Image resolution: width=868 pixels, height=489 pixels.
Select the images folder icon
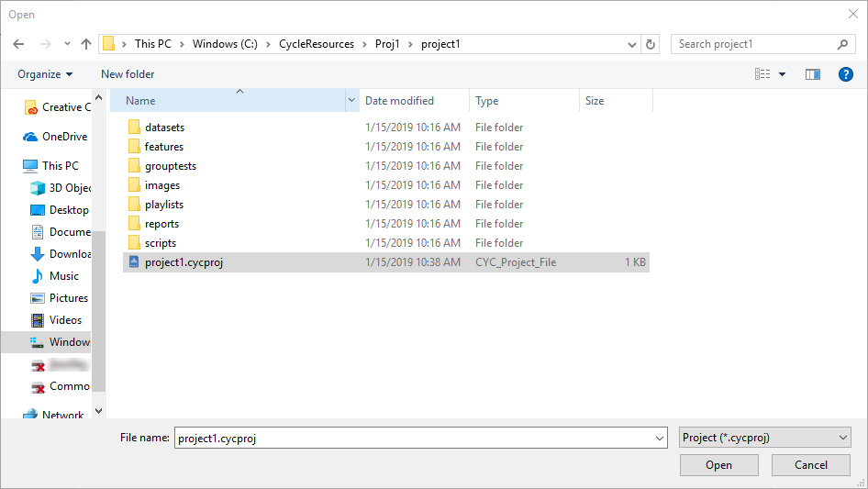pyautogui.click(x=134, y=185)
